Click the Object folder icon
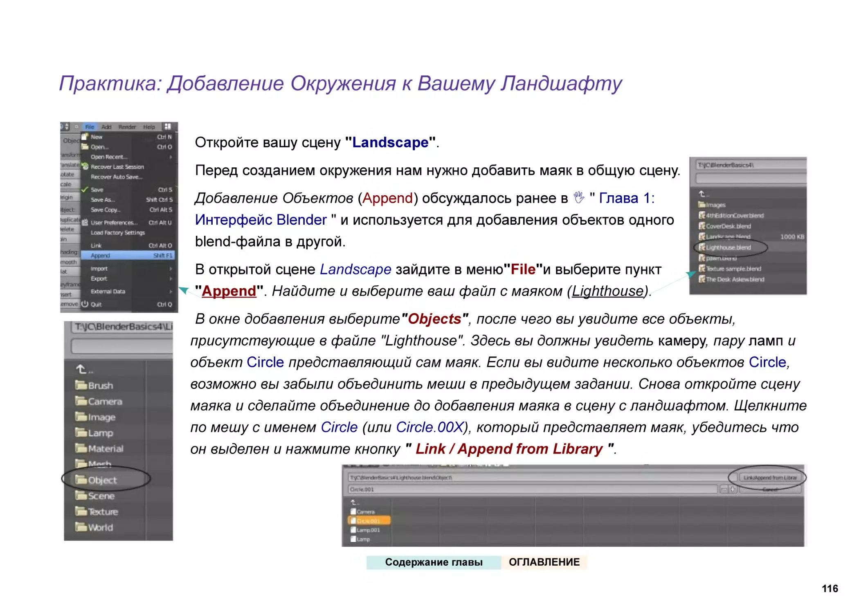Viewport: 868px width, 614px height. [81, 480]
